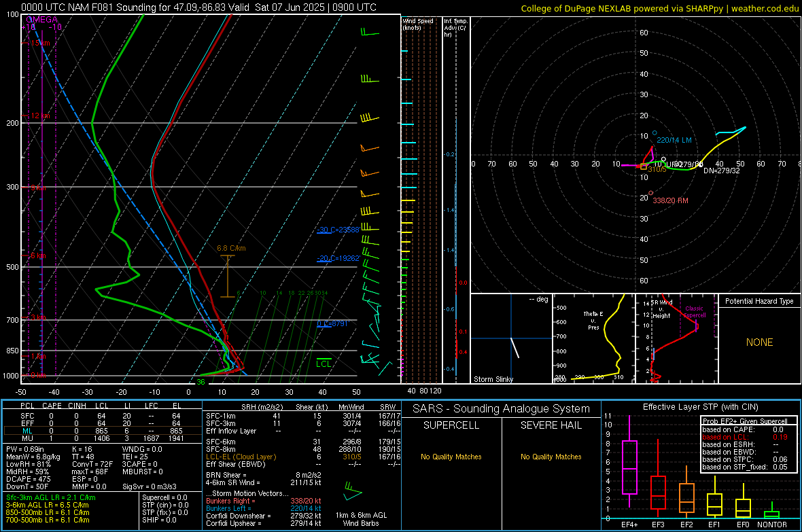Select the EFF parcel row label
Image resolution: width=802 pixels, height=532 pixels.
coord(27,423)
